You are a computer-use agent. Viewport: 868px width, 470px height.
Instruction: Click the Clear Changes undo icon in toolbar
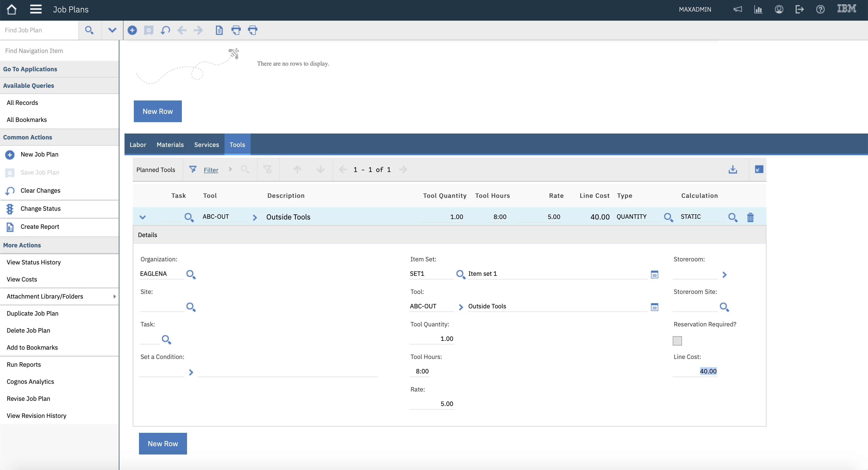tap(165, 30)
